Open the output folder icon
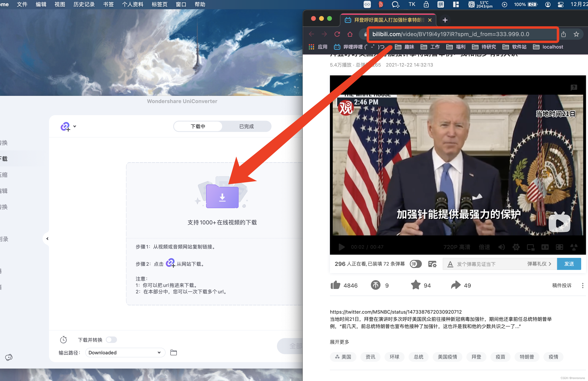The width and height of the screenshot is (588, 381). click(173, 353)
